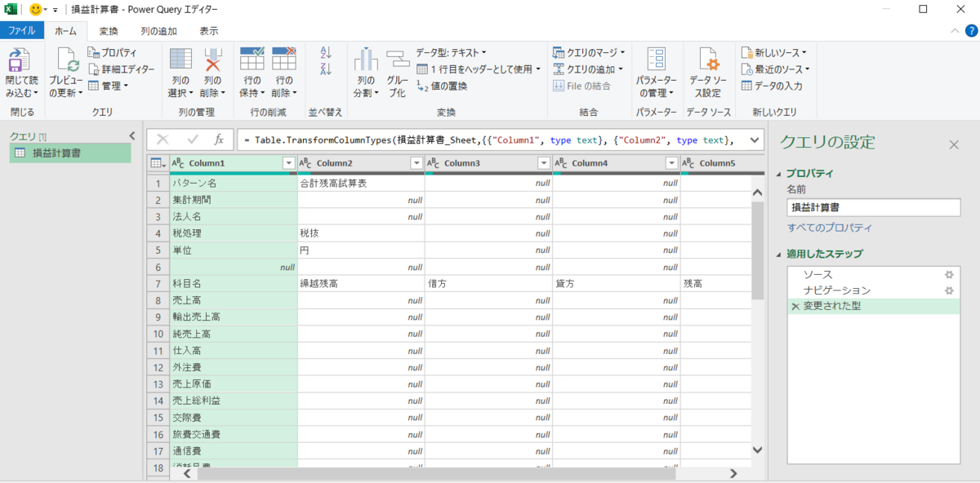The height and width of the screenshot is (483, 980).
Task: Open the Column4 filter dropdown
Action: tap(670, 163)
